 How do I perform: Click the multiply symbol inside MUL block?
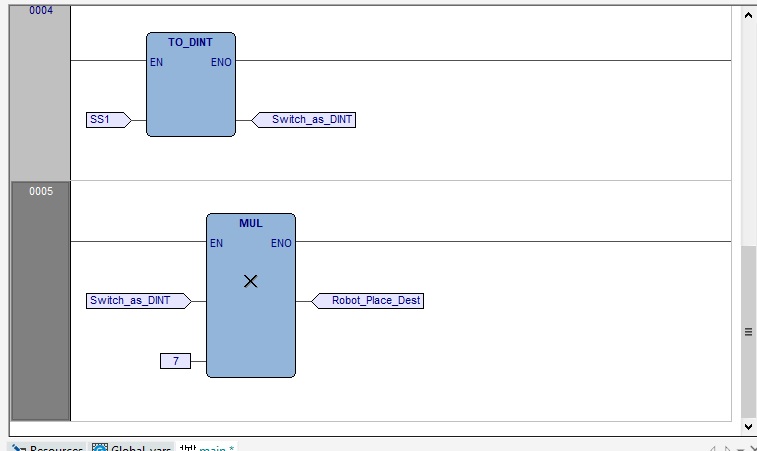click(251, 281)
